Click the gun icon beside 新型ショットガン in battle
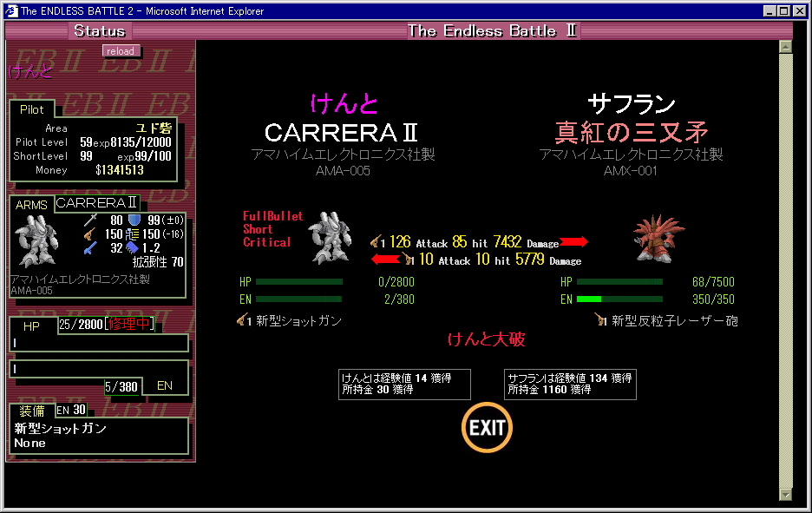This screenshot has width=812, height=513. 243,321
